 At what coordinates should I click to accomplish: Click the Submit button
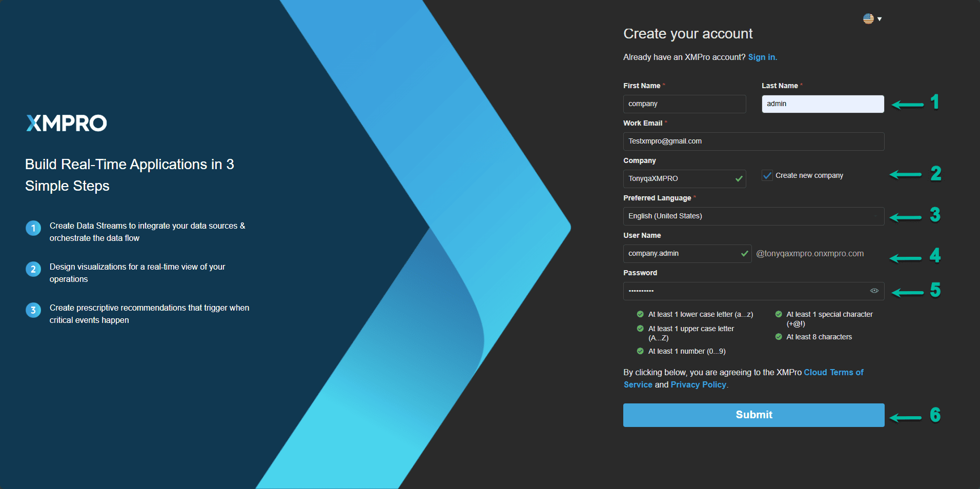(753, 415)
